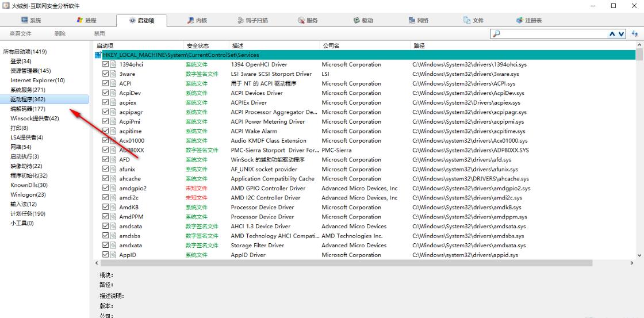Image resolution: width=644 pixels, height=318 pixels.
Task: Toggle the acpiex checkbox
Action: (106, 102)
